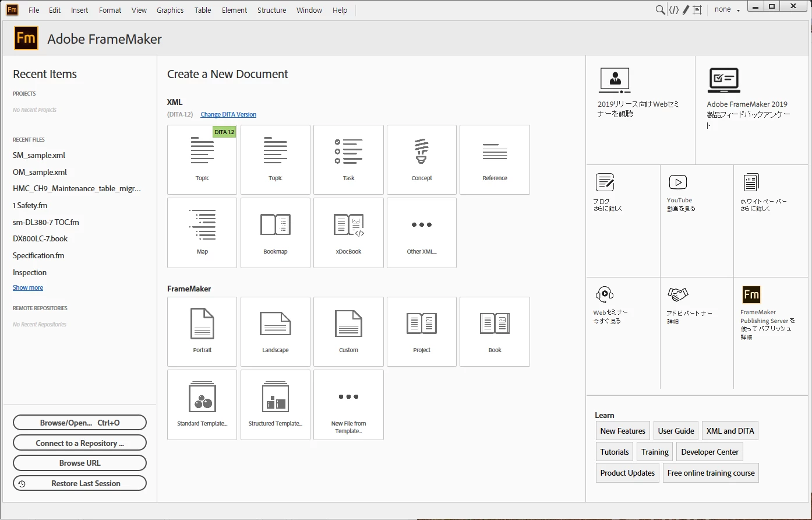Create a new xDocBook document

(348, 233)
